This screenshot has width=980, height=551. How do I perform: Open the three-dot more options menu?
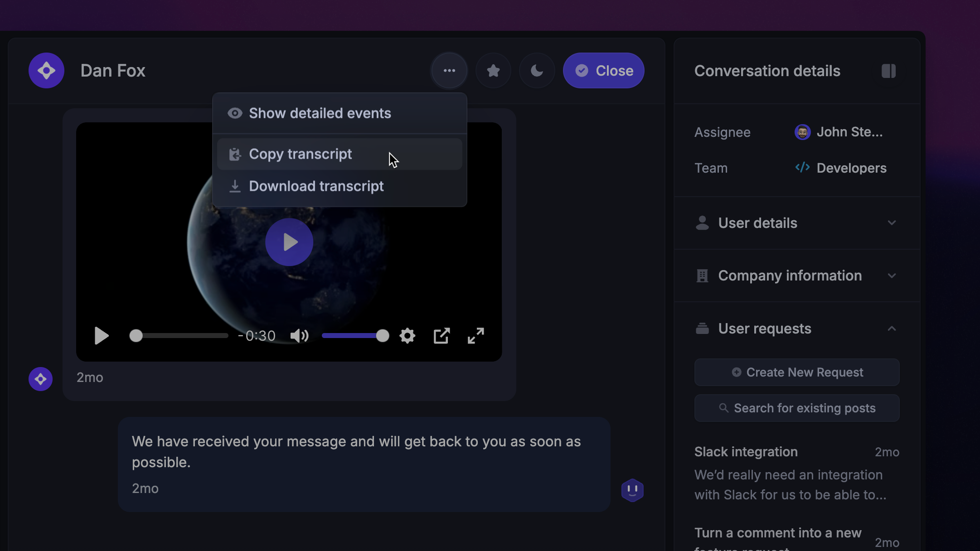pos(449,71)
